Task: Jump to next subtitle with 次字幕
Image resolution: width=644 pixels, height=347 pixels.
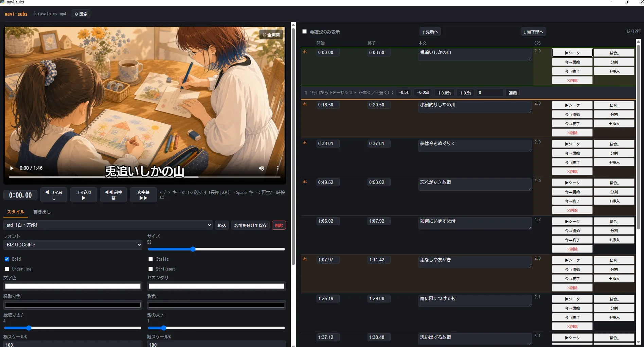Action: tap(143, 195)
